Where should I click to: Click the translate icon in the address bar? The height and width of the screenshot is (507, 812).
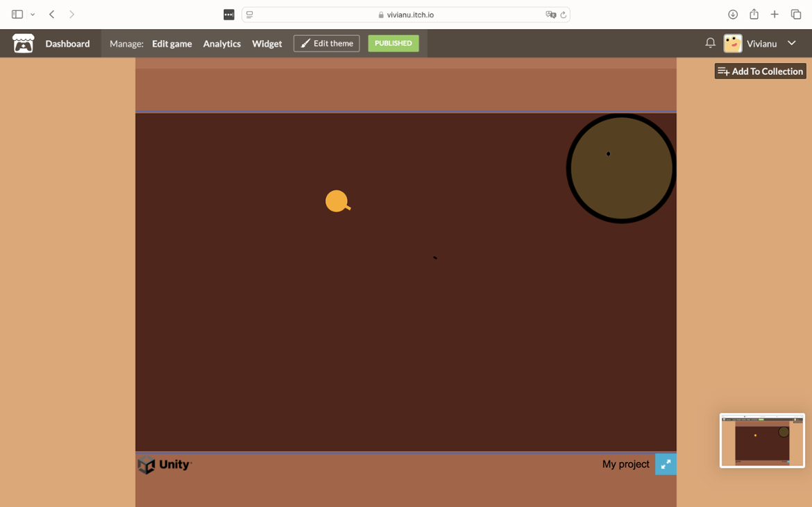pyautogui.click(x=550, y=14)
